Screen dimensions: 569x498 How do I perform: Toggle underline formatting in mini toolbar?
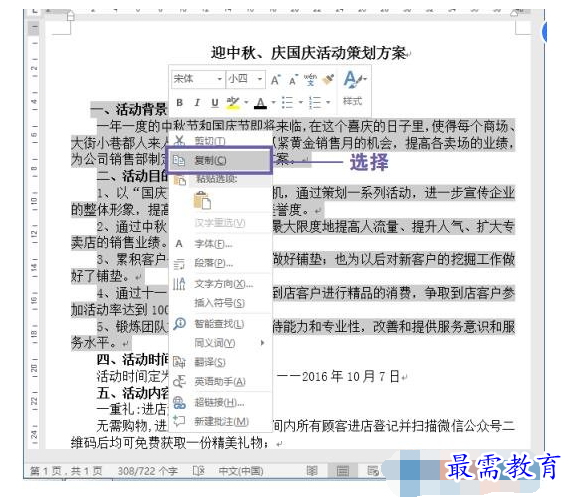215,103
